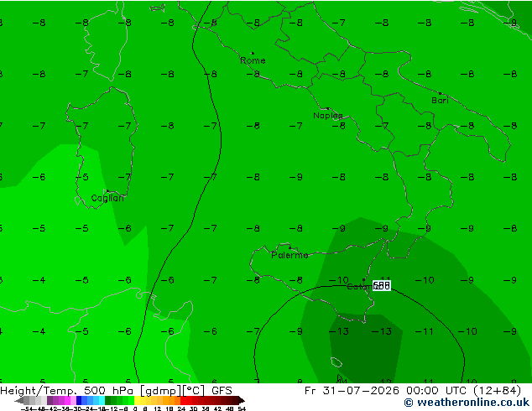This screenshot has width=532, height=411.
Task: Click the GFS model label
Action: pyautogui.click(x=222, y=391)
